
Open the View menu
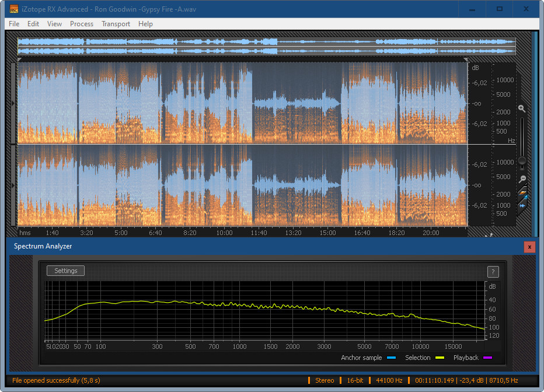point(54,24)
